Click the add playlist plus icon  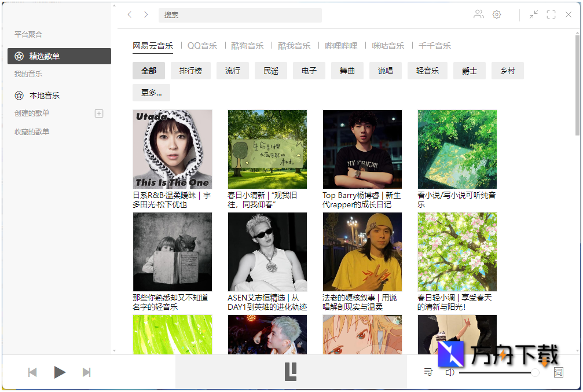99,113
